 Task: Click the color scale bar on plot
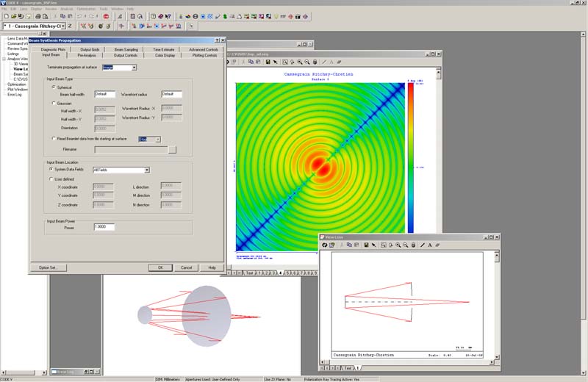[411, 165]
